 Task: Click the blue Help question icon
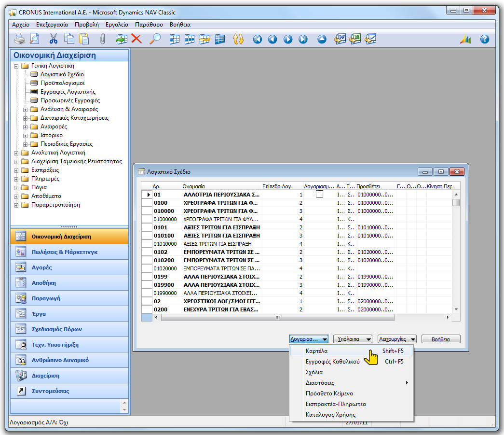tap(485, 39)
